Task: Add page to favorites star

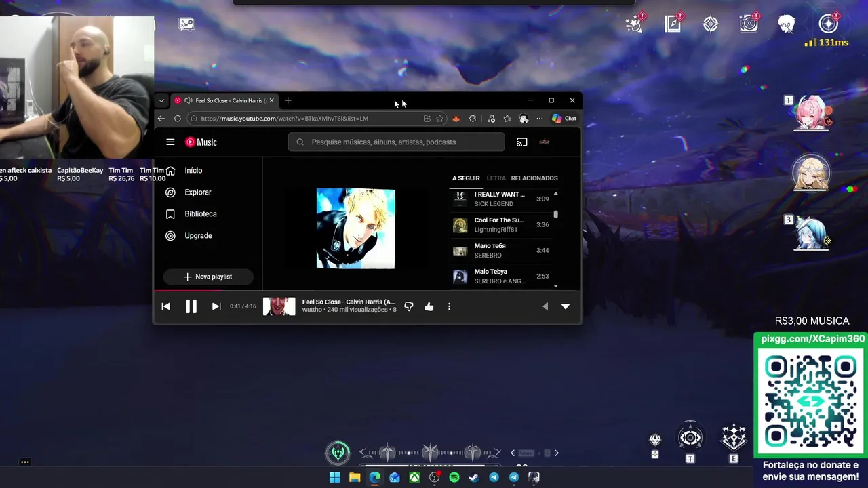Action: pos(440,119)
